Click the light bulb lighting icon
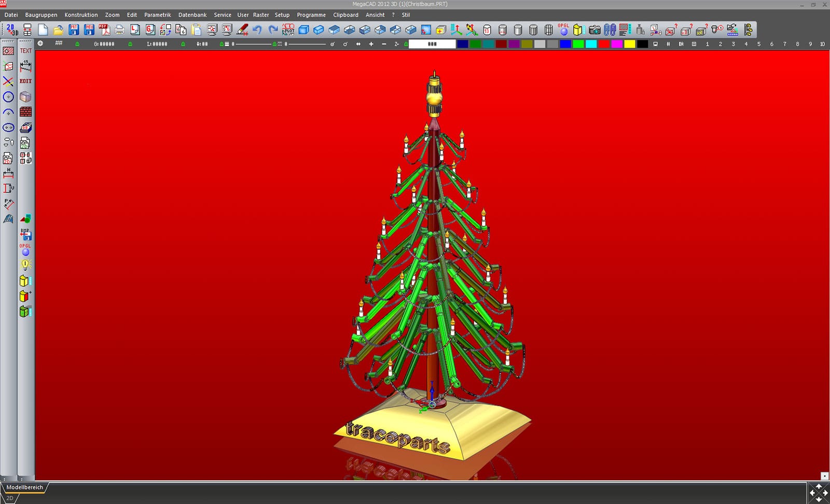830x504 pixels. tap(25, 265)
